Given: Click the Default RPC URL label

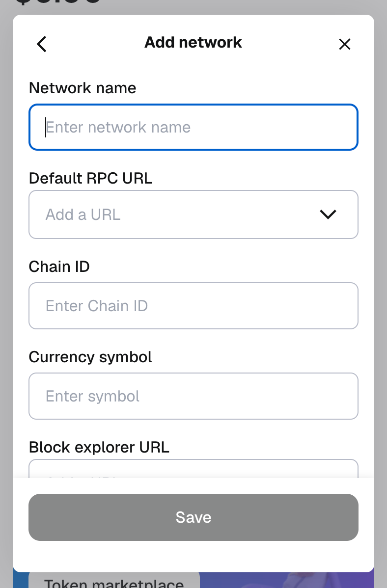Looking at the screenshot, I should point(90,178).
